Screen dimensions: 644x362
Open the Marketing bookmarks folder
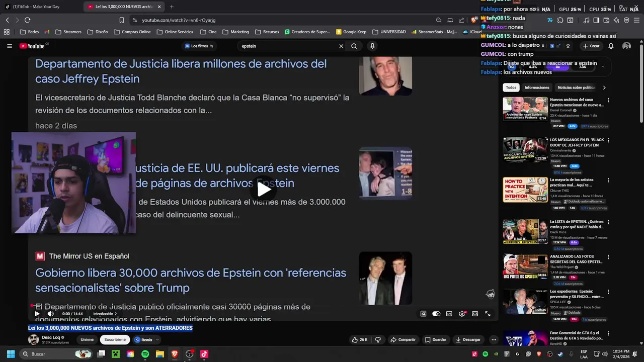235,32
